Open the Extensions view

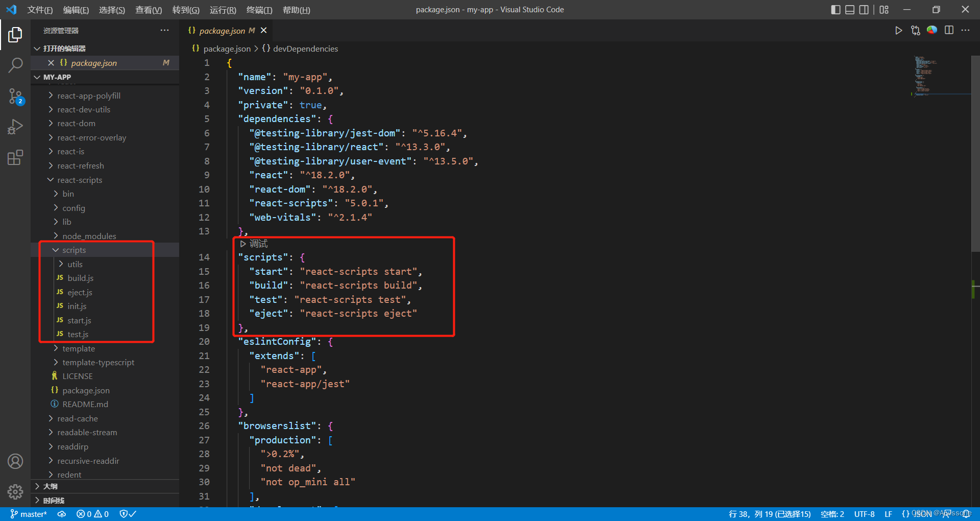click(15, 157)
